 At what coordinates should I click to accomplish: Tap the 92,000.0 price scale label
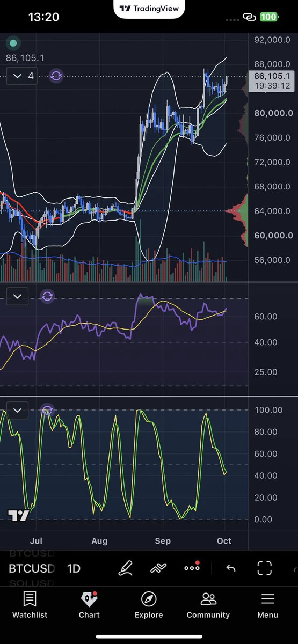point(273,40)
